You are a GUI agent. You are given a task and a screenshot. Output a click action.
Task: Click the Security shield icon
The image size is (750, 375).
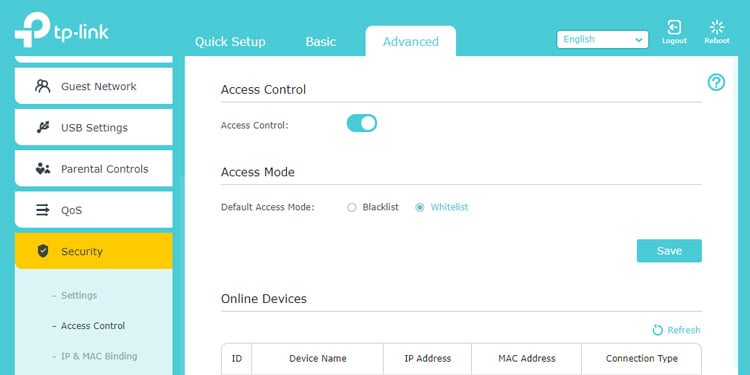click(43, 251)
